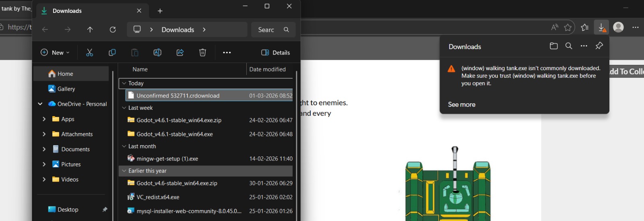644x221 pixels.
Task: Click the Share icon in Explorer toolbar
Action: click(x=180, y=52)
